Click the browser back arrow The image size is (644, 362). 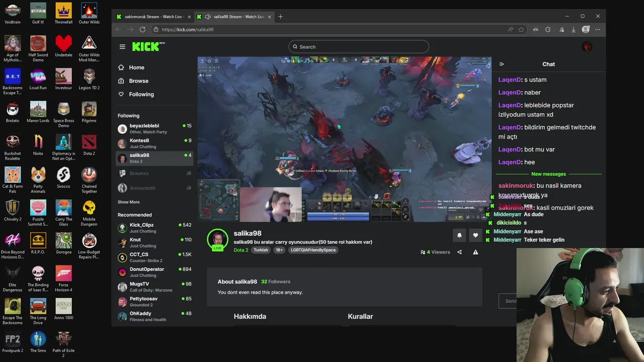(118, 30)
